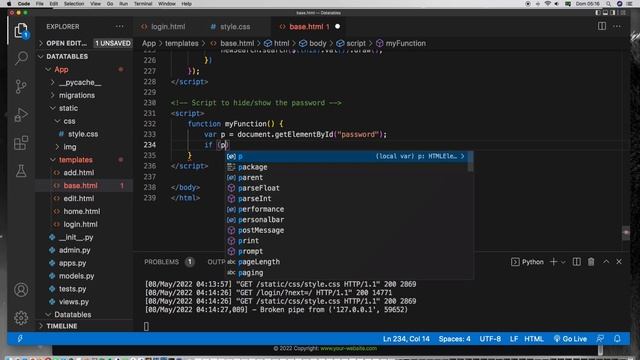The image size is (640, 360).
Task: Click the split editor right icon
Action: [602, 26]
